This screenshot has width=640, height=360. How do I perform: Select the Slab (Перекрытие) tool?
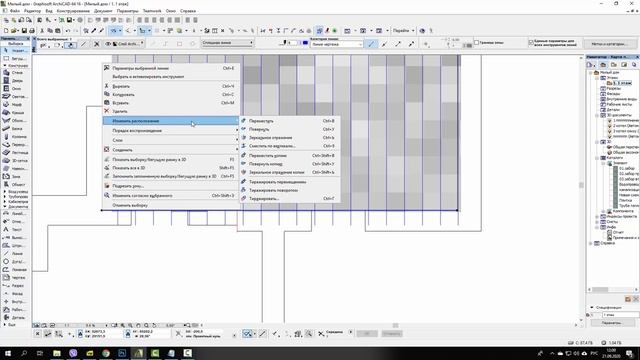click(x=15, y=144)
